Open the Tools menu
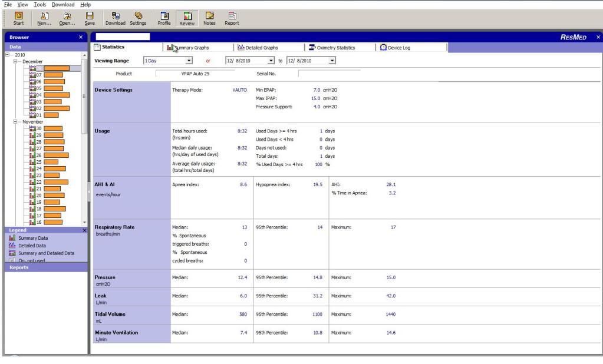 (x=39, y=5)
